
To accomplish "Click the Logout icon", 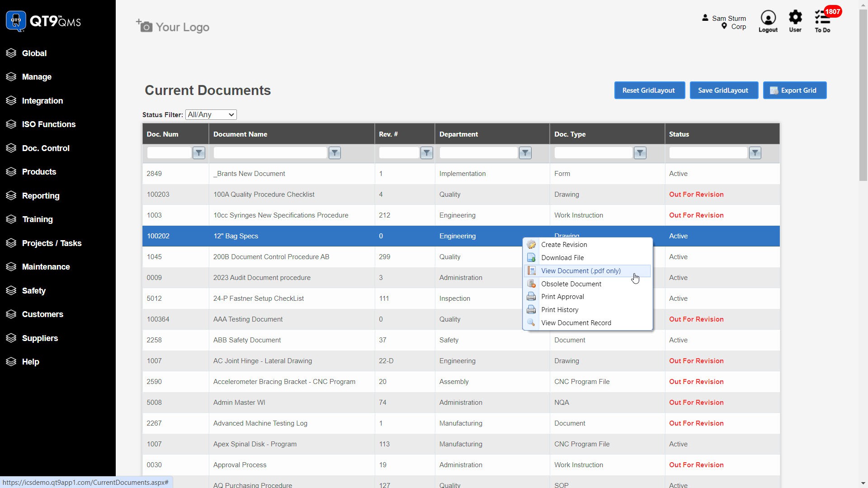I will tap(768, 21).
